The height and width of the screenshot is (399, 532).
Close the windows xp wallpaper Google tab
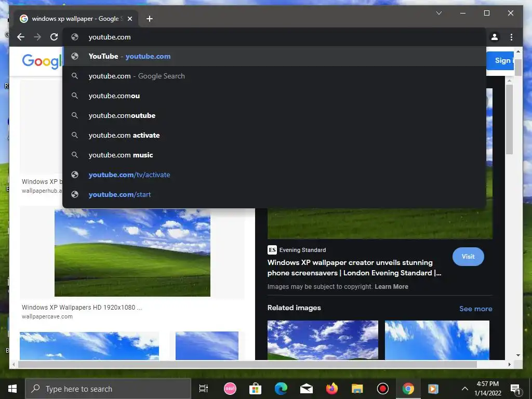129,19
